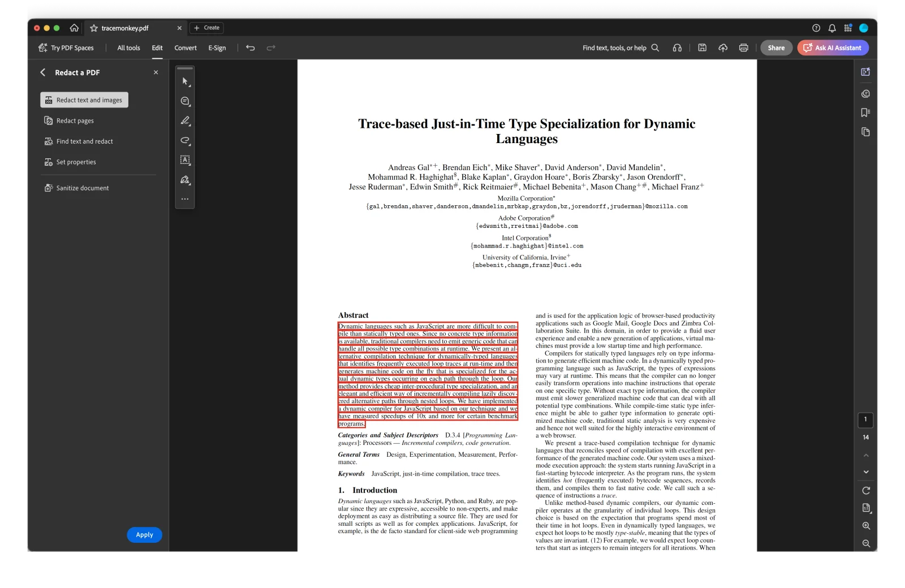Viewport: 905px width, 588px height.
Task: Apply the redactions
Action: (x=144, y=535)
